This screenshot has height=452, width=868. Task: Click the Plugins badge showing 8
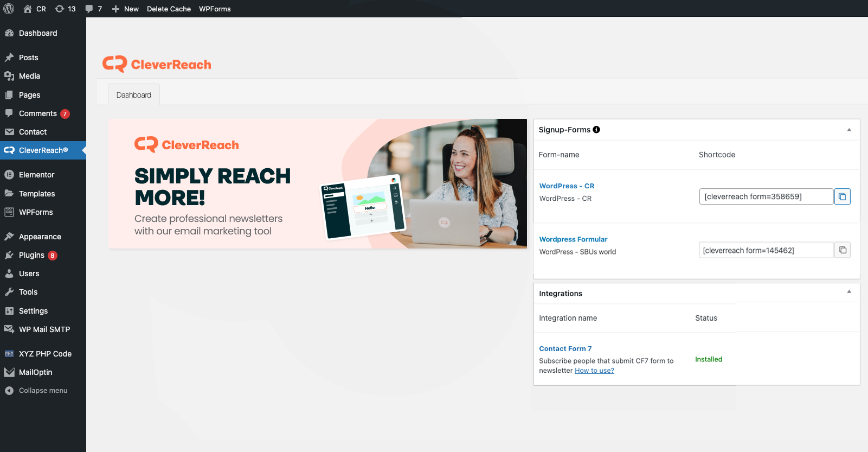pyautogui.click(x=53, y=256)
